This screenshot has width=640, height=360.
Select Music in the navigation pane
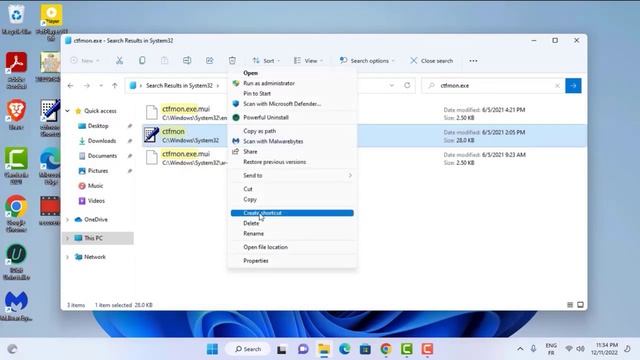tap(96, 186)
